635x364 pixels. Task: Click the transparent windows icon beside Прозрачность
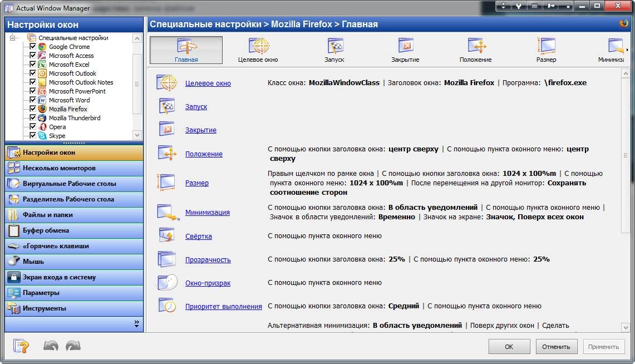pos(167,259)
